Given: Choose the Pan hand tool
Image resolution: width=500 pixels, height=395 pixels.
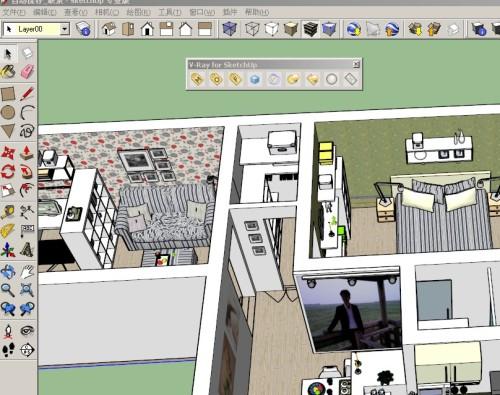Looking at the screenshot, I should [27, 272].
